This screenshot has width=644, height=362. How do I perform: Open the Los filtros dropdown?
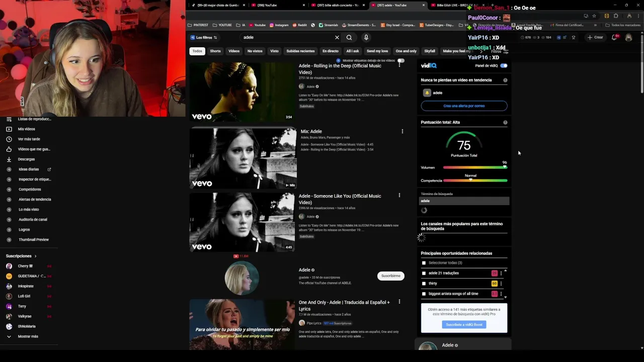204,38
